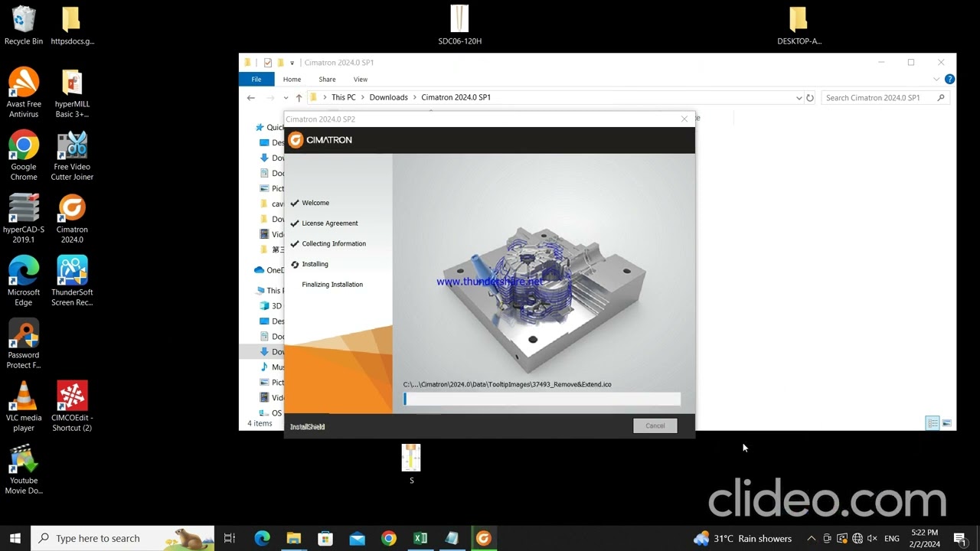
Task: Launch Cimatron 2024.0 desktop shortcut
Action: (72, 218)
